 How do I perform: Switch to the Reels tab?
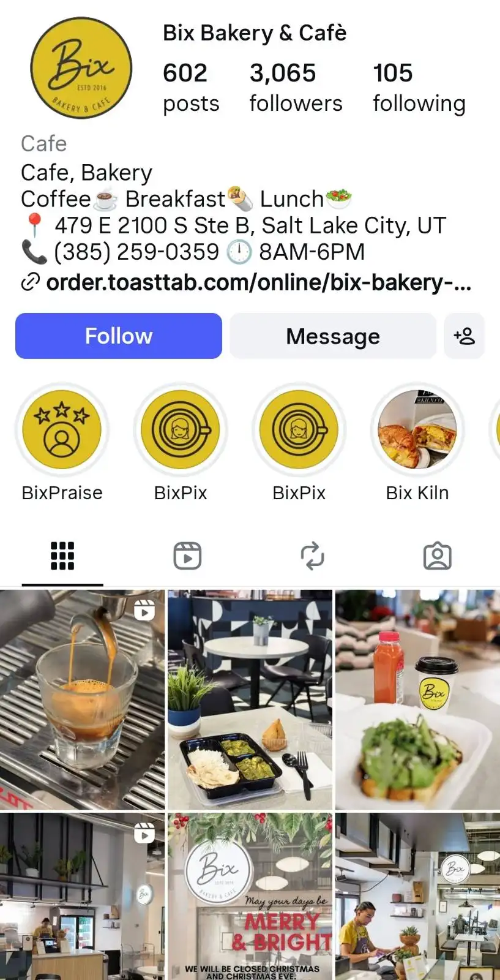(x=187, y=556)
